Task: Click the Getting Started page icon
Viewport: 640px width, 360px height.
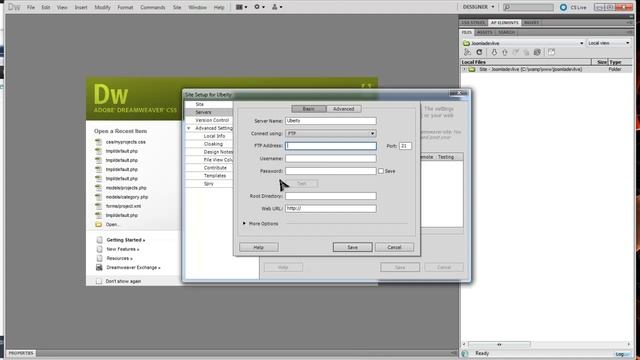Action: 100,240
